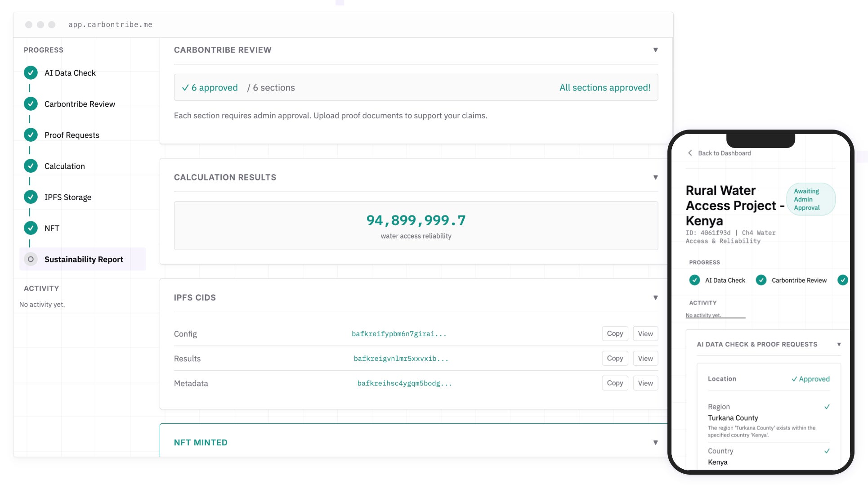Select Sustainability Report in progress list
Screen dimensions: 868x485
[x=82, y=259]
